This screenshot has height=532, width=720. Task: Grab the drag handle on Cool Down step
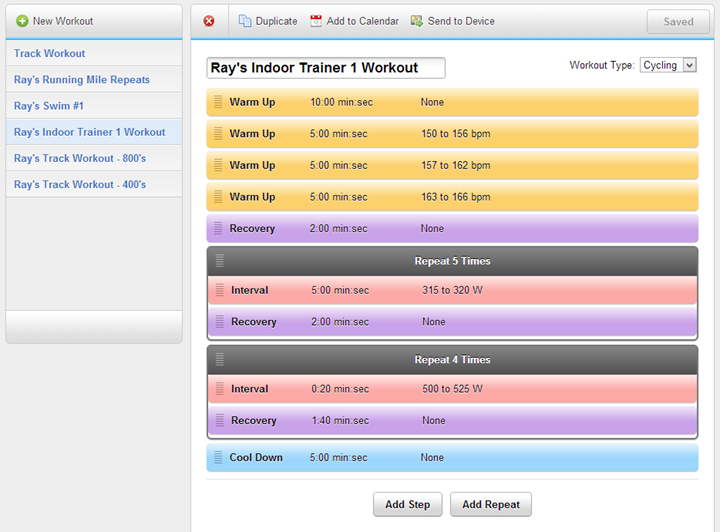pyautogui.click(x=218, y=458)
